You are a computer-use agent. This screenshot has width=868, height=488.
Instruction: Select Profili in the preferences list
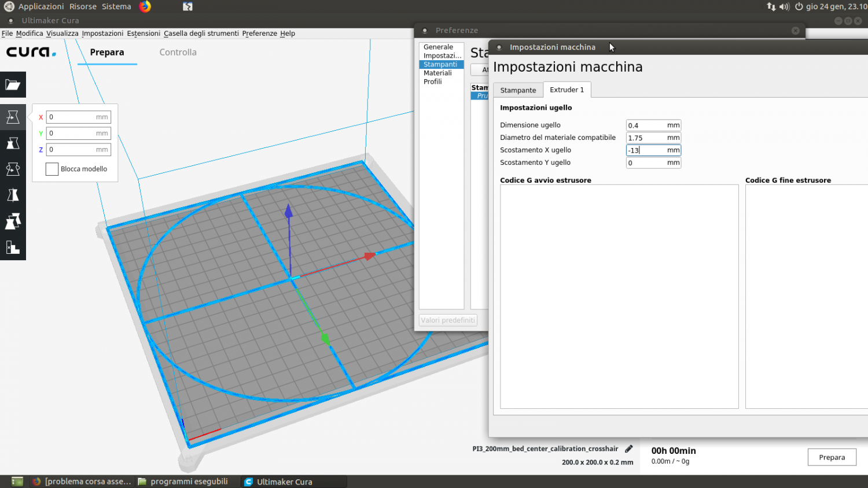432,82
